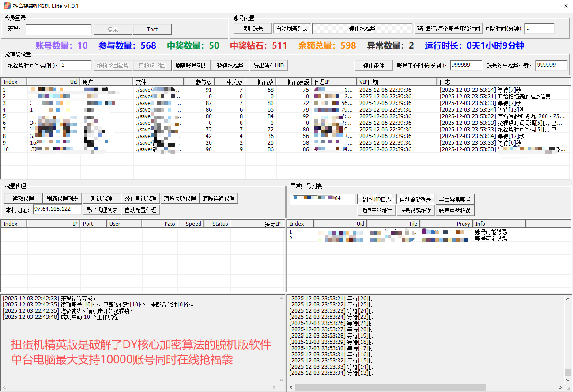Click 读取账号 to load accounts
The height and width of the screenshot is (392, 573).
[253, 29]
